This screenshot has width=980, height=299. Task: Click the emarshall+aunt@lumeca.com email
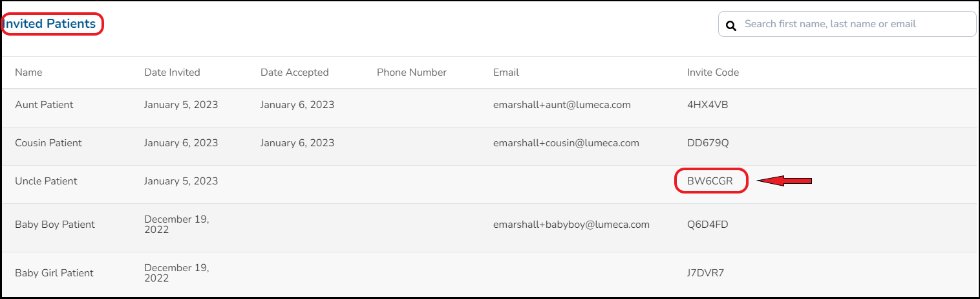coord(562,105)
